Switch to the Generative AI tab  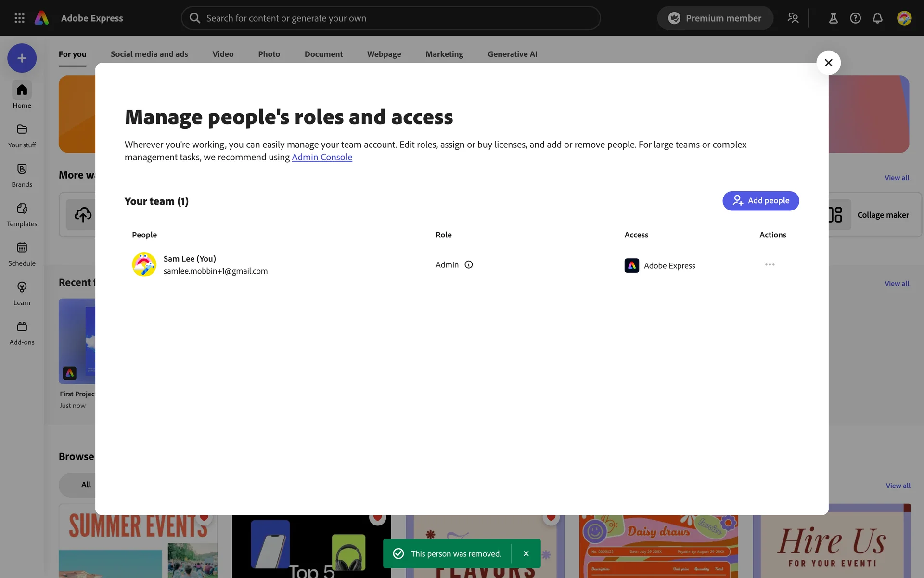pyautogui.click(x=512, y=54)
